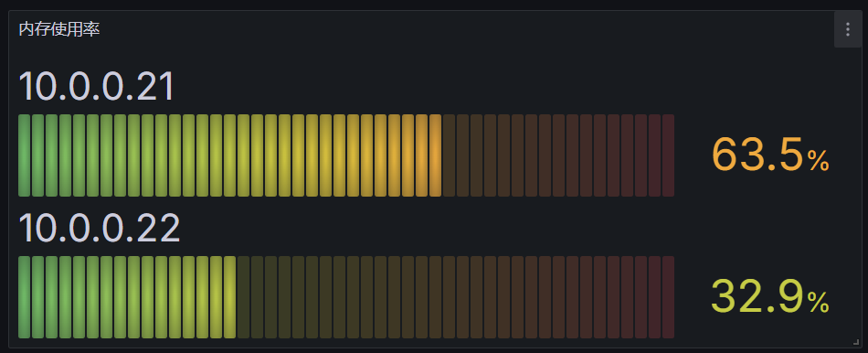Screen dimensions: 868x353
Task: Click empty header area right of 内存使用率 title
Action: pyautogui.click(x=465, y=29)
